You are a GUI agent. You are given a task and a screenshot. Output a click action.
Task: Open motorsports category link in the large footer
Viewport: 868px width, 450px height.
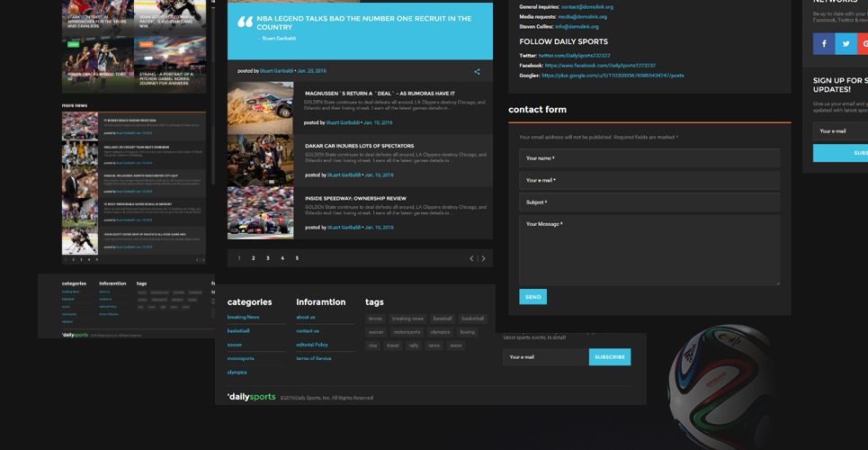[x=241, y=358]
